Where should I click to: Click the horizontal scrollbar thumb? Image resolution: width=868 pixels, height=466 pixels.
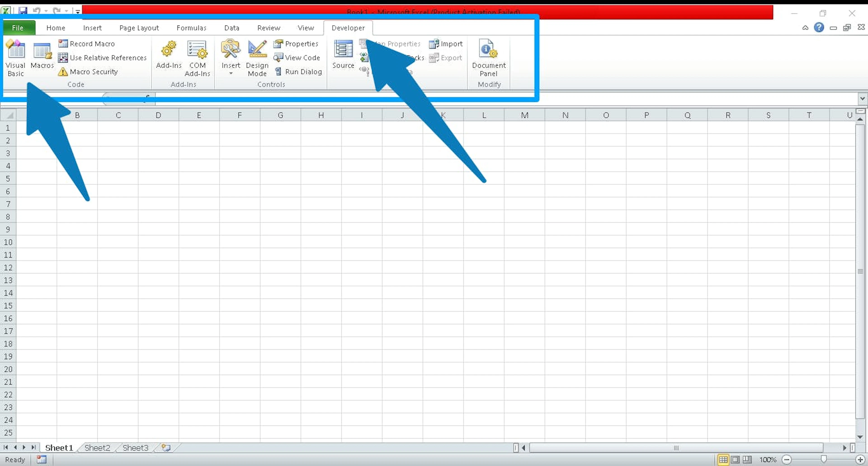point(676,448)
